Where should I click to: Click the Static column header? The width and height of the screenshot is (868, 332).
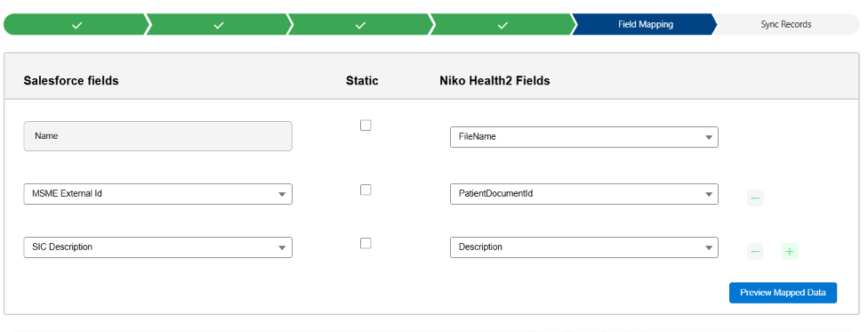pyautogui.click(x=362, y=80)
